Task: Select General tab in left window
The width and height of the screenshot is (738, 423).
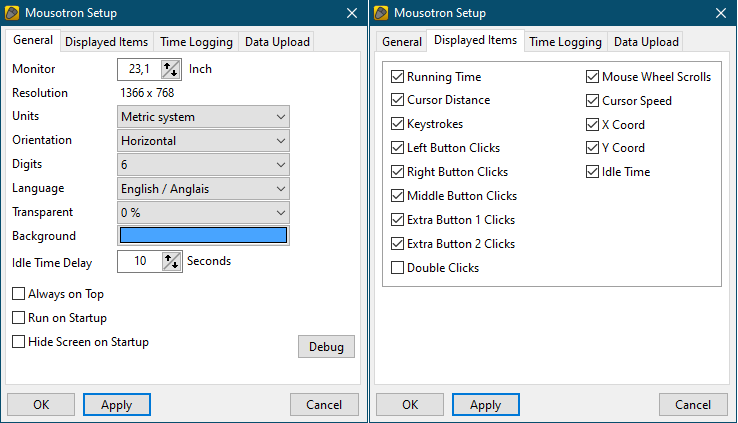Action: tap(33, 40)
